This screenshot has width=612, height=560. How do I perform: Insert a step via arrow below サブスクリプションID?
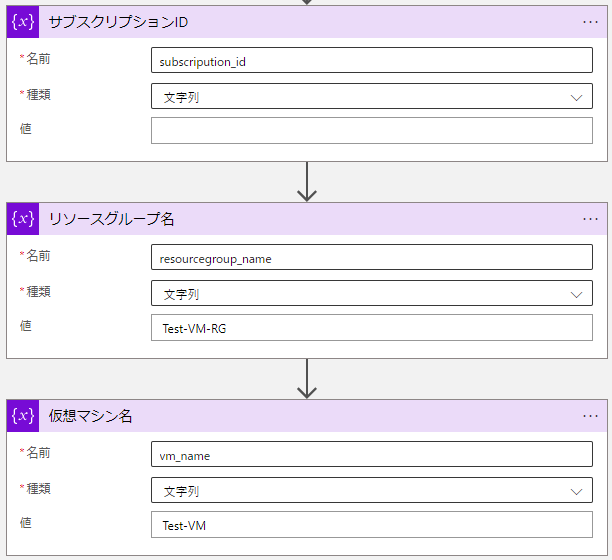[307, 182]
